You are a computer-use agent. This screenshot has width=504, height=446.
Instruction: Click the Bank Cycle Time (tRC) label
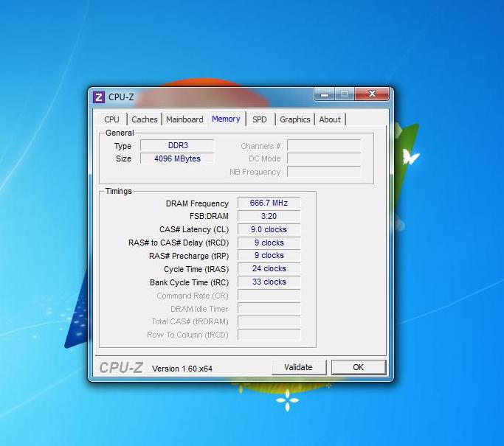coord(189,282)
